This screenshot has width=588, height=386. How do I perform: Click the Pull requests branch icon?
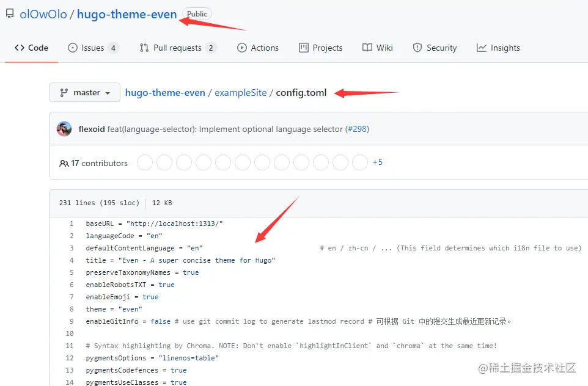[x=144, y=48]
